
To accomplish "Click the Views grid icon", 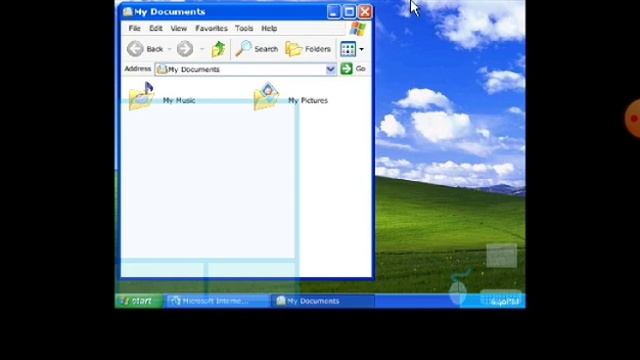I will pyautogui.click(x=348, y=49).
